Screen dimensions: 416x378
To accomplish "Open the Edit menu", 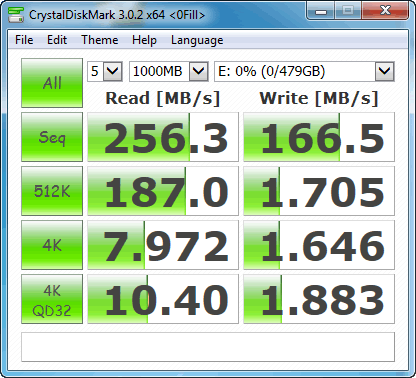I will coord(57,40).
